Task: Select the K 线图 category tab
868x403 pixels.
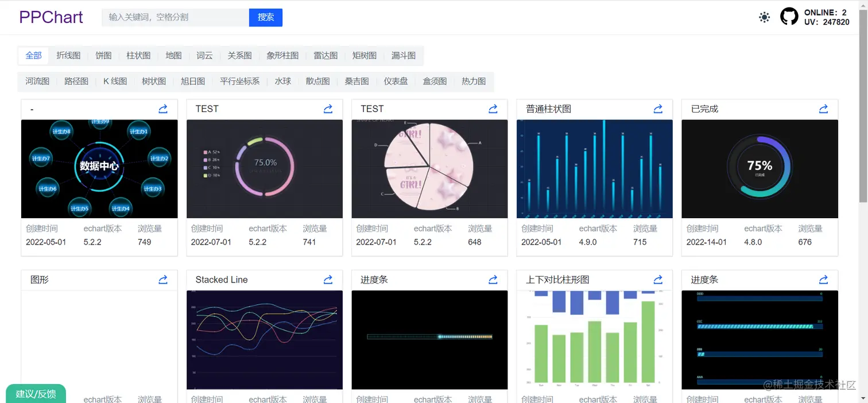Action: click(x=115, y=82)
